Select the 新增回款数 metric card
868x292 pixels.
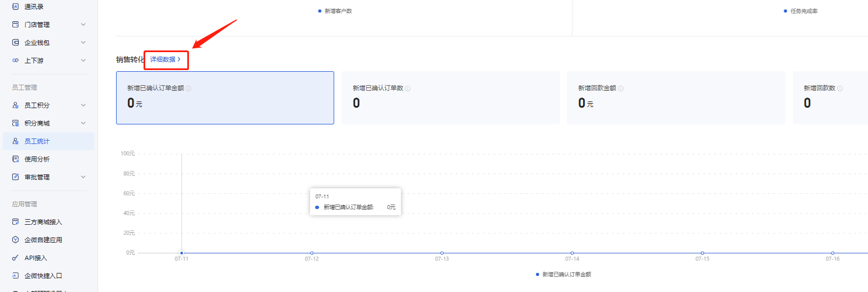(x=830, y=98)
